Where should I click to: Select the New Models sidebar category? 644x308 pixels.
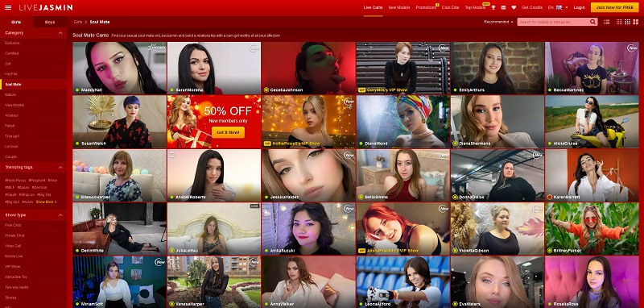click(14, 105)
